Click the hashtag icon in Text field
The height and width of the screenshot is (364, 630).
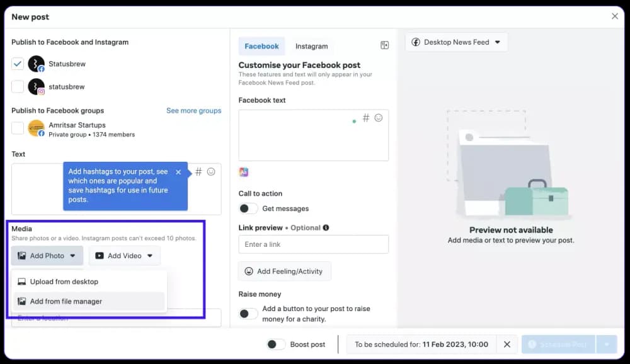coord(198,171)
